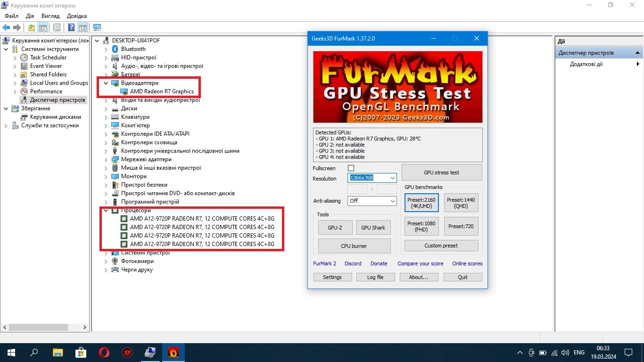This screenshot has width=644, height=362.
Task: Open the FurMark 2 link
Action: click(325, 263)
